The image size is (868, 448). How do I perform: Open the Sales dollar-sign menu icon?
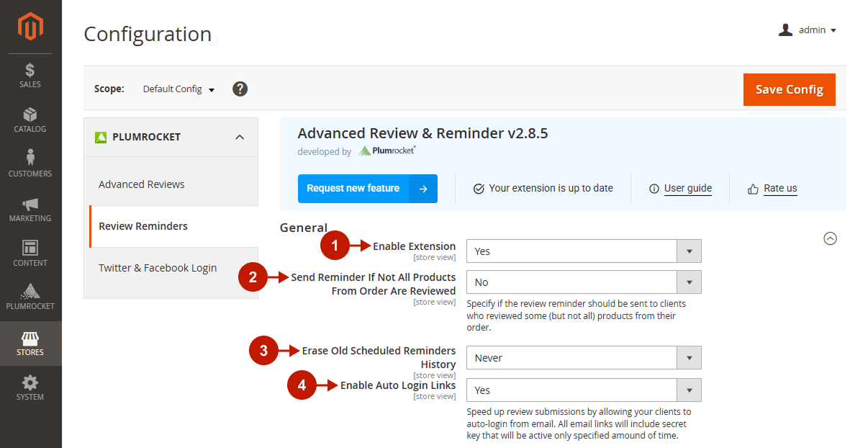coord(30,70)
